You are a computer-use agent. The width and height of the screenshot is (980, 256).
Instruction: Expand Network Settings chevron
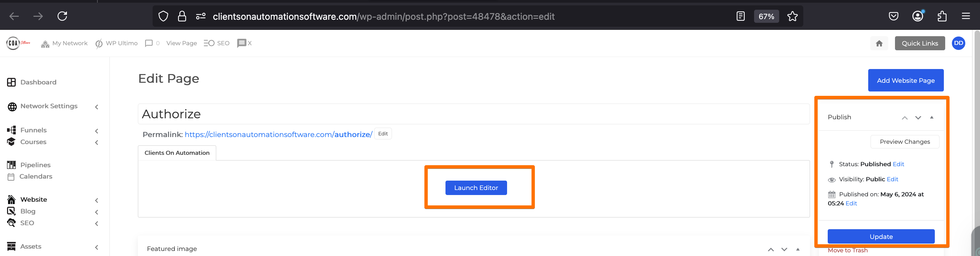pos(97,107)
